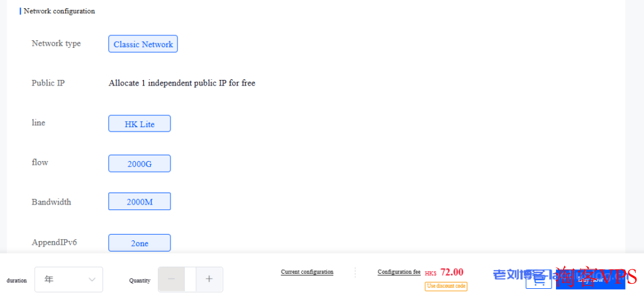Viewport: 644px width, 297px height.
Task: Increase quantity with the plus icon
Action: tap(209, 279)
